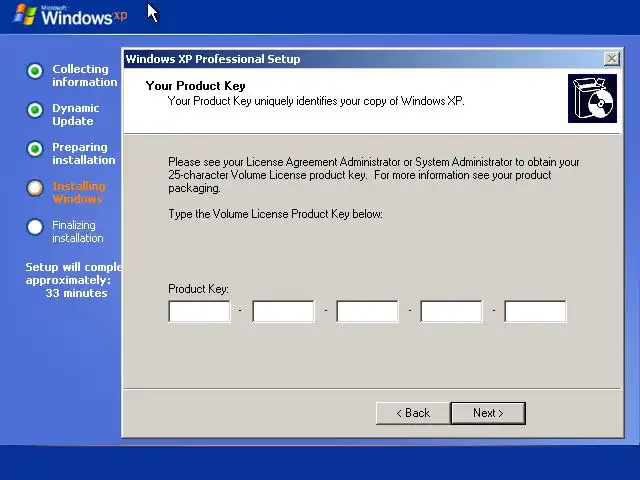Click the 'Preparing installation' label
640x480 pixels.
point(84,153)
